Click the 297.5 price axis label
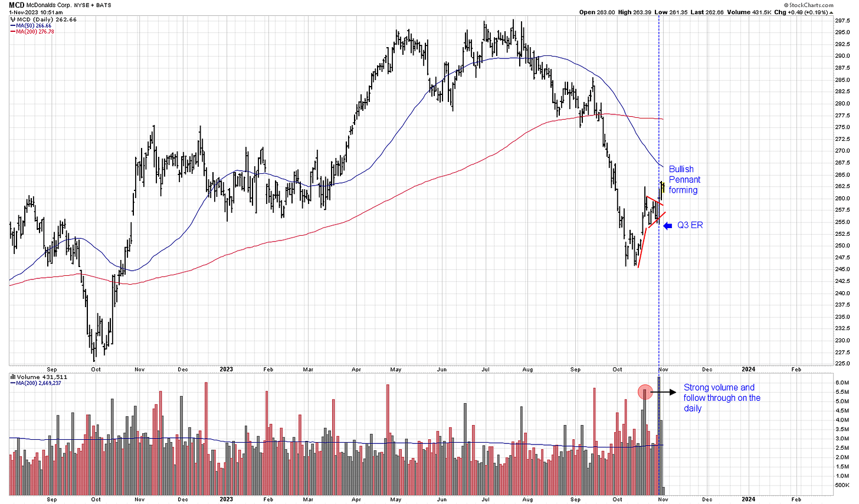 [842, 20]
